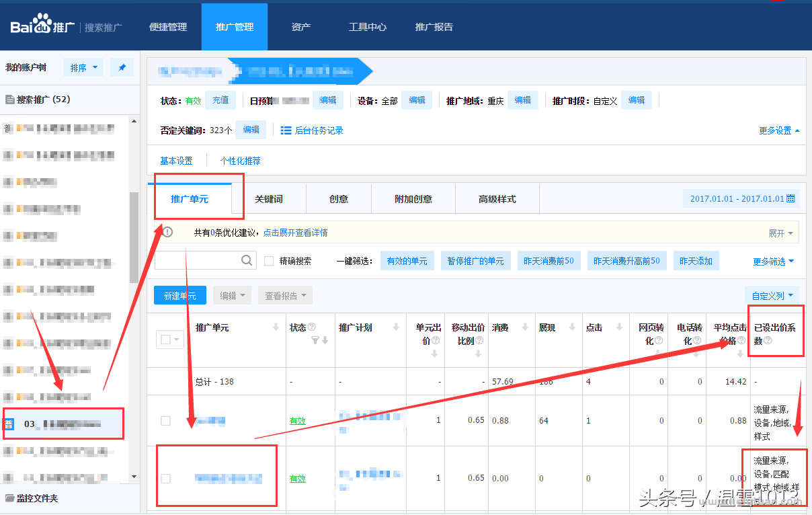Click the unit search input field
This screenshot has height=515, width=812.
(197, 260)
